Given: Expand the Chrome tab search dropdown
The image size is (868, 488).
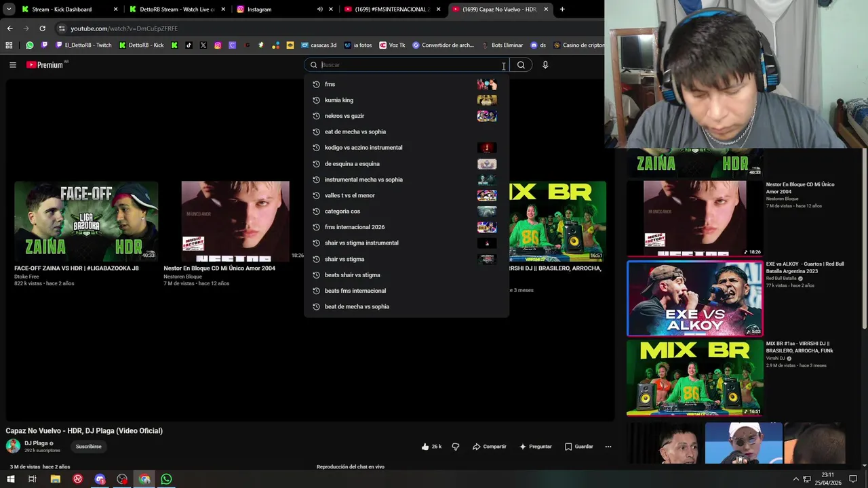Looking at the screenshot, I should (x=9, y=9).
